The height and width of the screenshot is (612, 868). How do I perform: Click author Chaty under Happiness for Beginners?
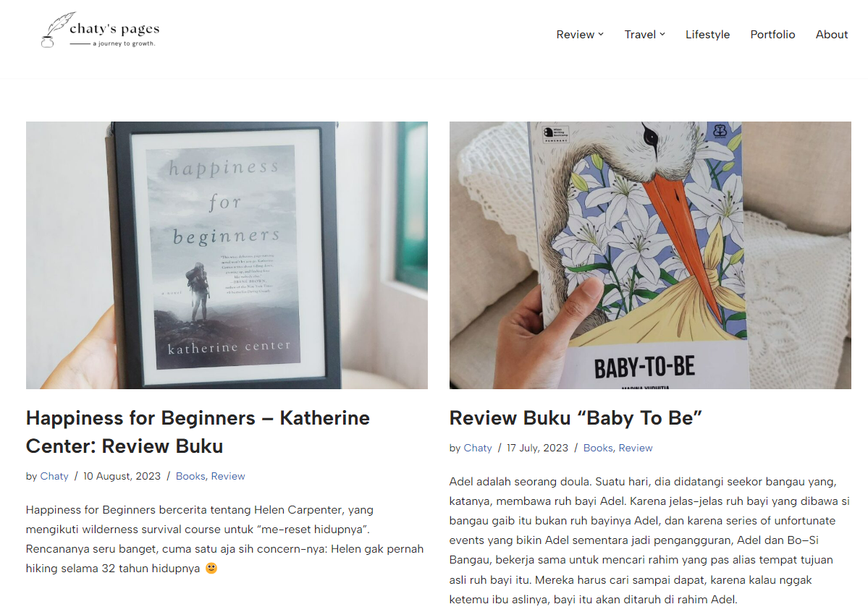pos(54,476)
